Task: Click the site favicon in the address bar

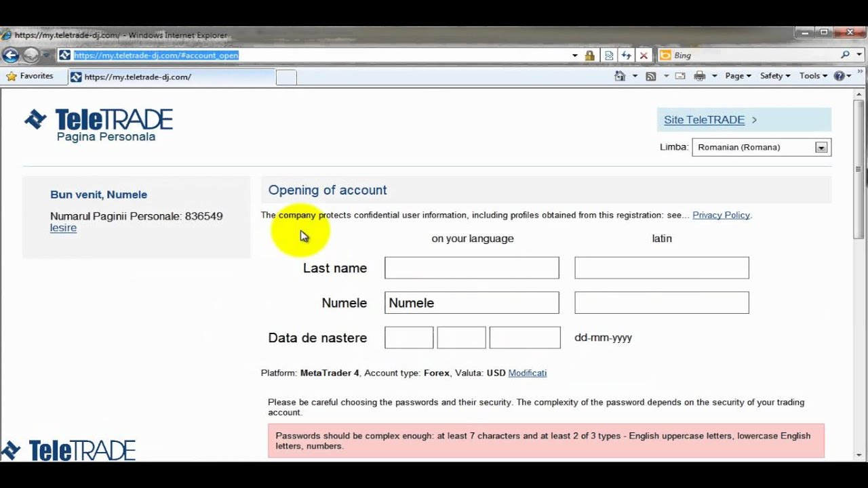Action: tap(64, 56)
